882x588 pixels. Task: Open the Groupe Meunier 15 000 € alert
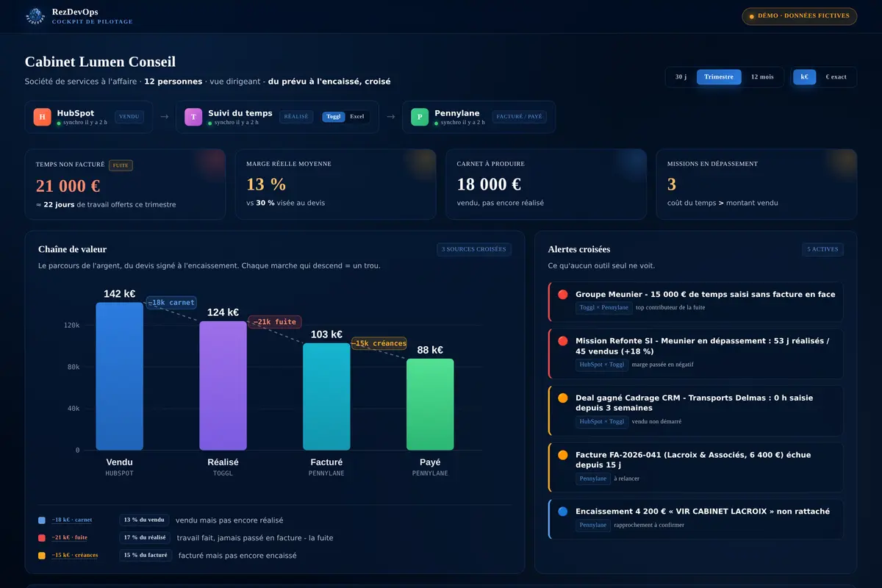point(695,301)
